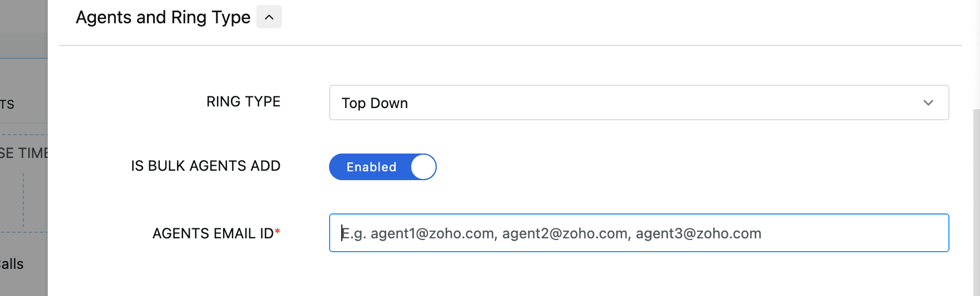This screenshot has height=296, width=980.
Task: Click the IS BULK AGENTS ADD label
Action: pyautogui.click(x=205, y=166)
